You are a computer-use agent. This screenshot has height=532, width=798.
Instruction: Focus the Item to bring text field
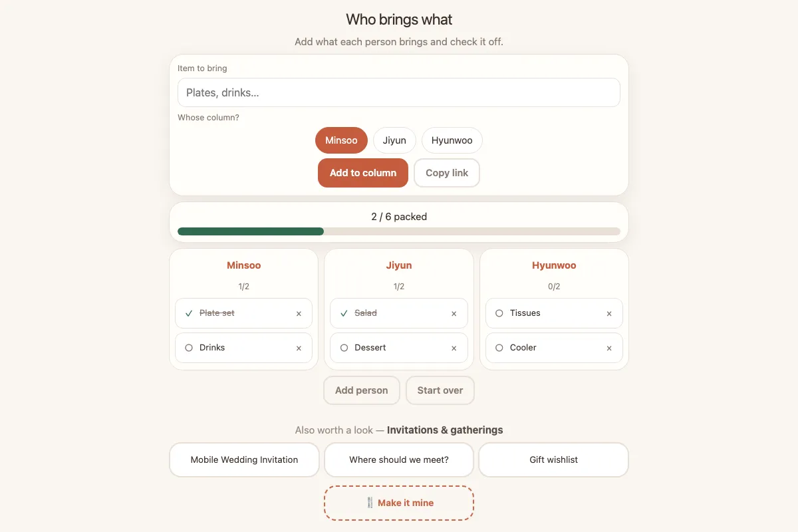(x=399, y=92)
